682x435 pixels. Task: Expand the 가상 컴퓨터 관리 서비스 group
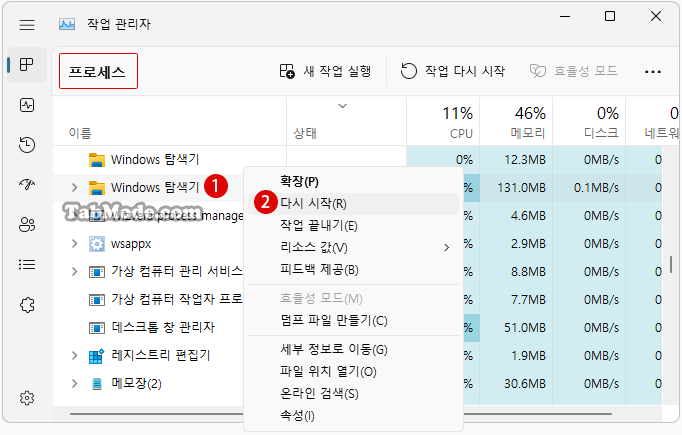(x=74, y=271)
